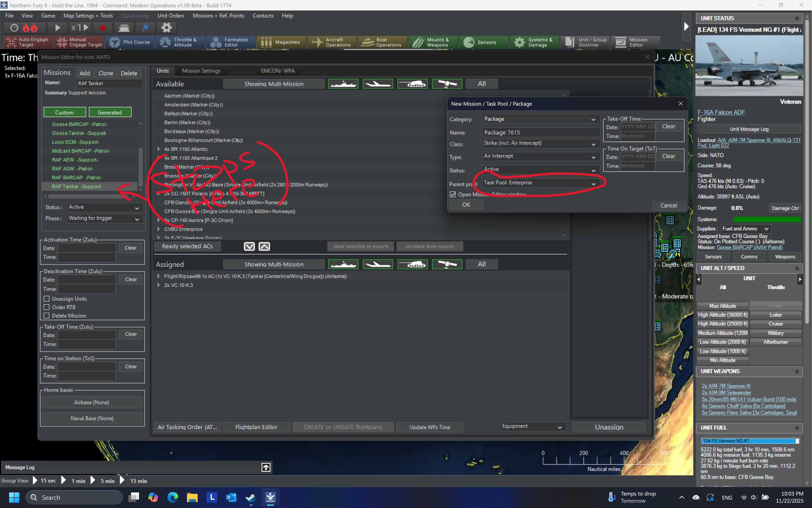Check the Order RTB box
The height and width of the screenshot is (508, 812).
[47, 307]
